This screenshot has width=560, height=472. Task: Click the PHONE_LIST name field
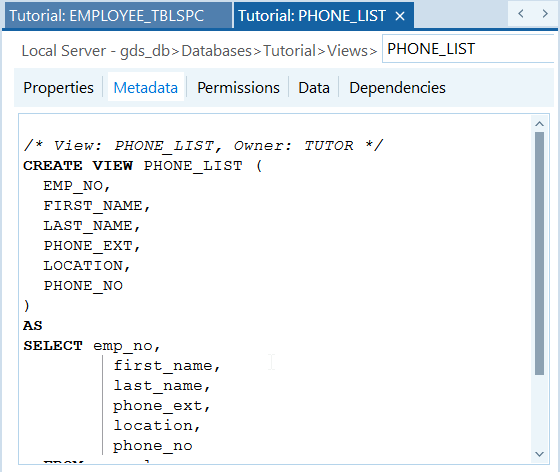468,49
